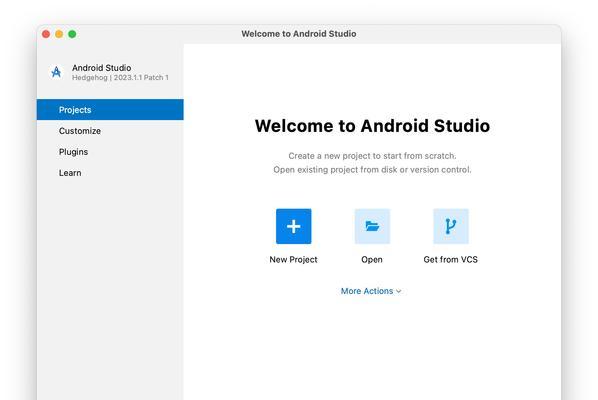Image resolution: width=598 pixels, height=400 pixels.
Task: Select the Projects tab in sidebar
Action: coord(110,110)
